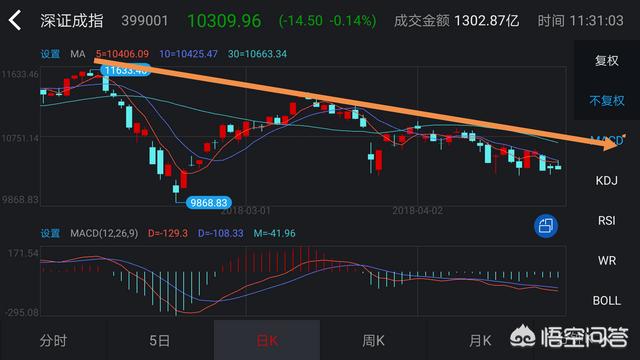
Task: Open 设置 for the MA indicator
Action: tap(50, 54)
